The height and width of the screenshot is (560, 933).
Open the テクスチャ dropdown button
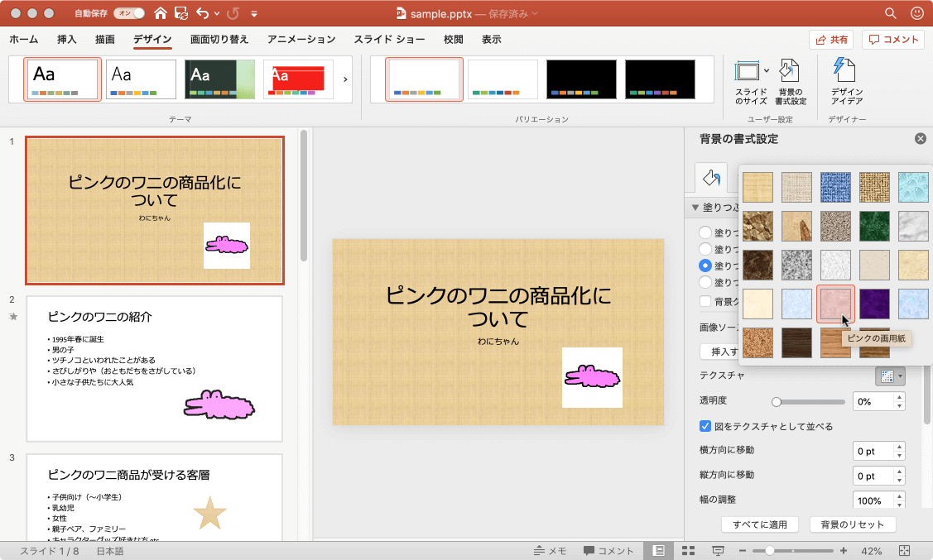(890, 376)
